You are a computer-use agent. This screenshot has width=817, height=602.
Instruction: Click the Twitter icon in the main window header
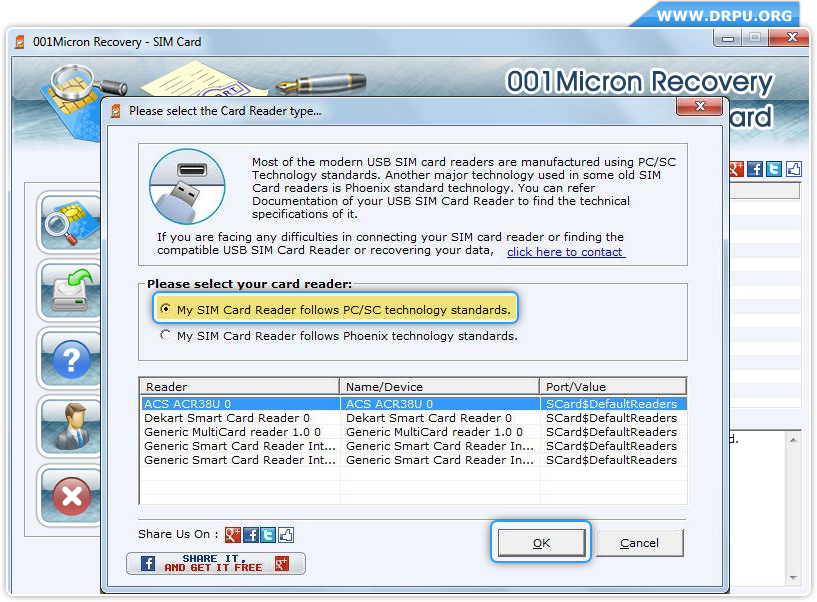(x=774, y=169)
